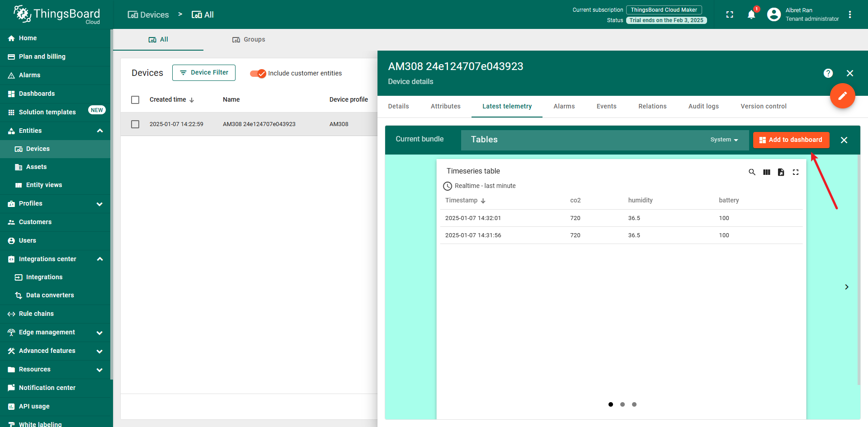Go to Home in sidebar

tap(55, 38)
